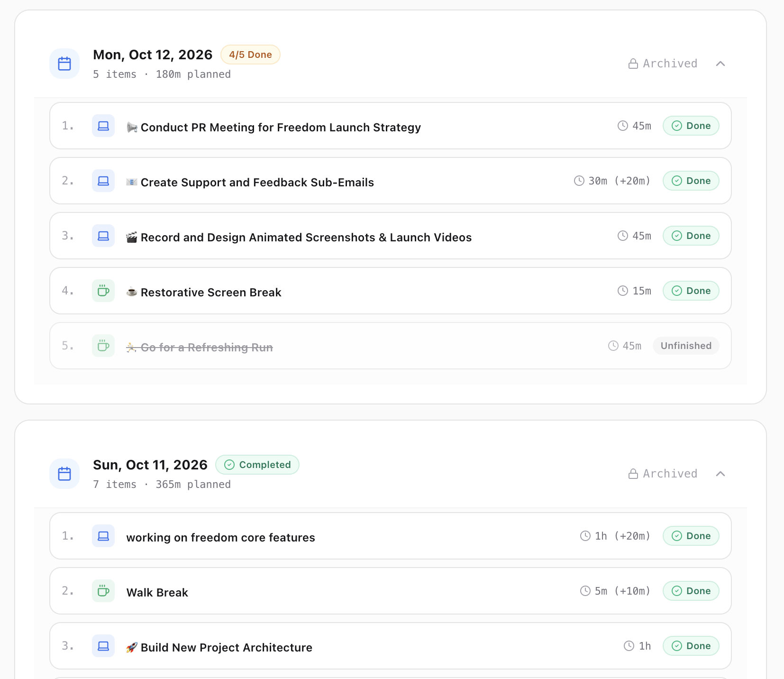Click the Completed badge on Oct 11
Viewport: 784px width, 679px height.
(x=257, y=465)
